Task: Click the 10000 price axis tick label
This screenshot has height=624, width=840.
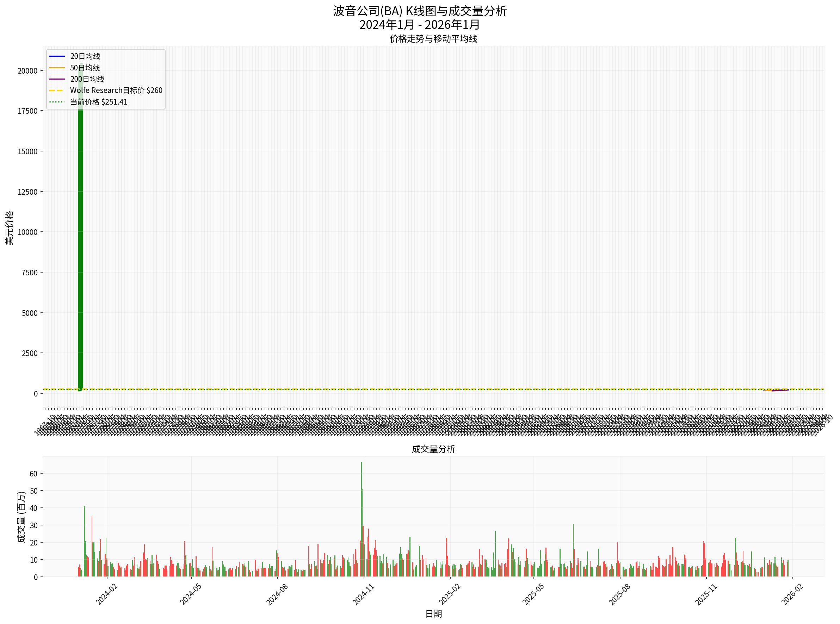Action: coord(27,232)
